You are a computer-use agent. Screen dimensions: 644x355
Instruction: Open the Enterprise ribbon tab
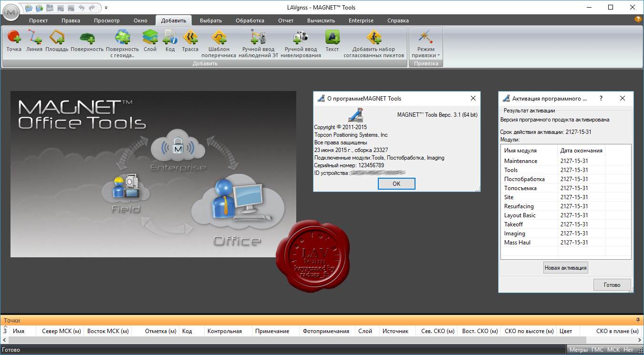click(x=361, y=20)
